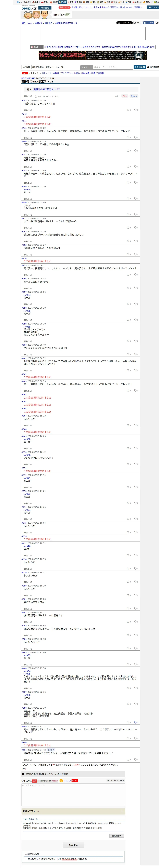Click the Facebook いいね! button
Screen dimensions: 159x868
[149, 23]
